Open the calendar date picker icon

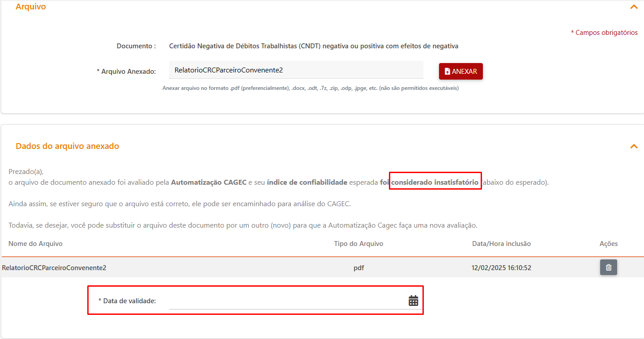point(413,301)
